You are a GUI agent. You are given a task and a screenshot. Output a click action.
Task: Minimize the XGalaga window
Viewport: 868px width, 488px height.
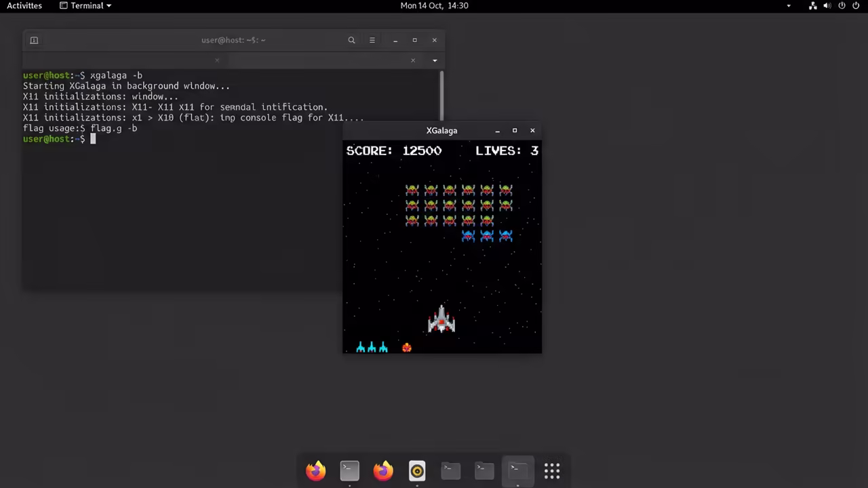(498, 130)
